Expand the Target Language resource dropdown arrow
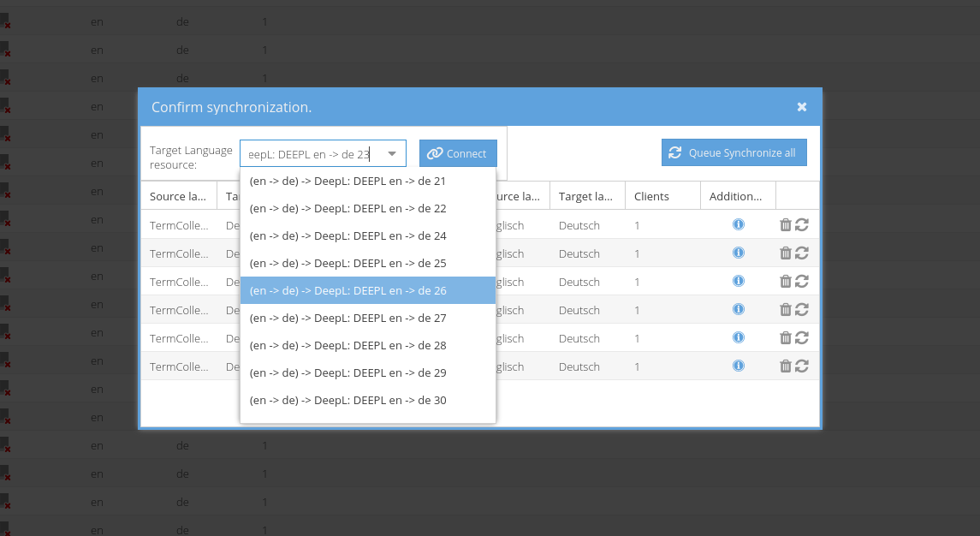This screenshot has width=980, height=536. point(392,153)
